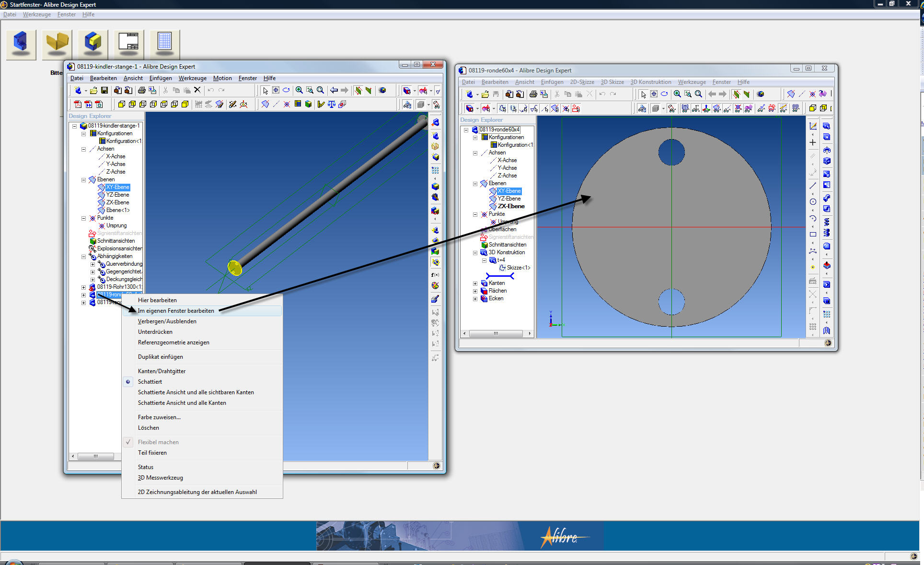
Task: Select Ursprung in kindler-stange Design Explorer
Action: 116,225
